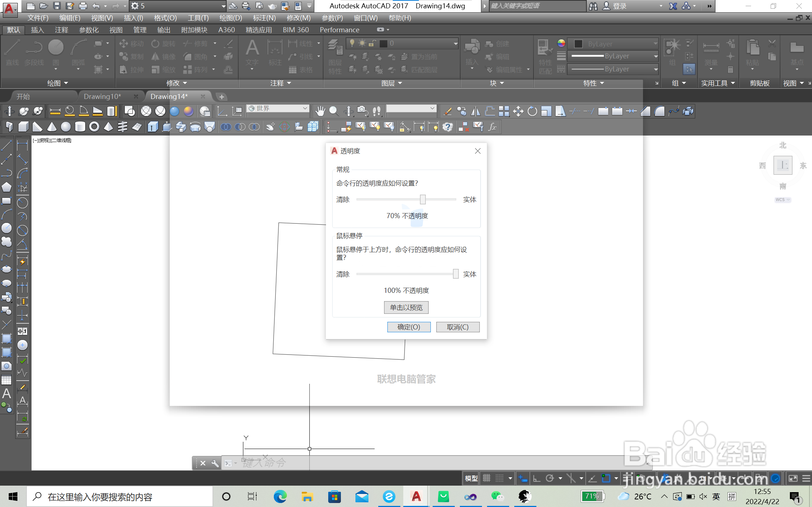Click the measure distance tool icon
Screen dimensions: 812x507
click(x=55, y=111)
